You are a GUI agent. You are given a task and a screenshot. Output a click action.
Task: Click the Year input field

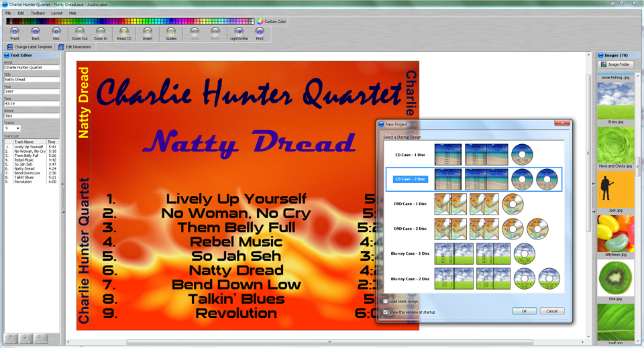point(32,91)
